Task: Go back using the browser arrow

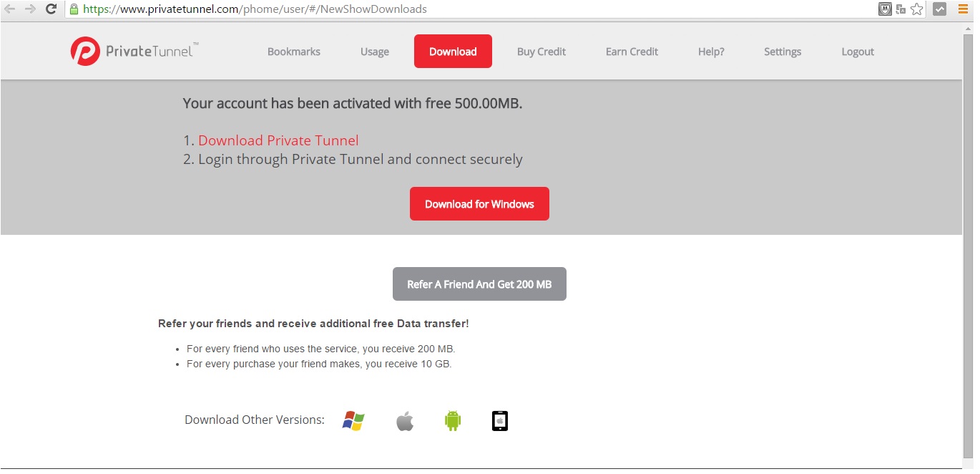Action: point(10,9)
